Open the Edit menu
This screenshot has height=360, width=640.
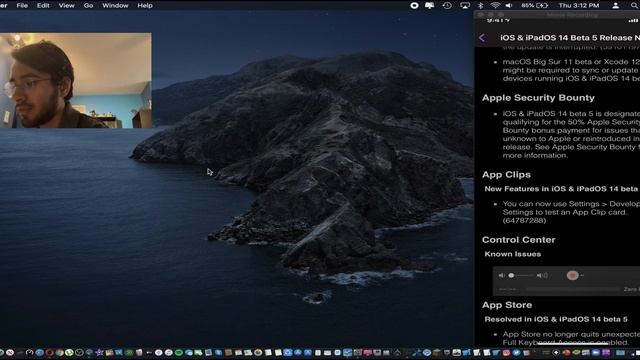coord(43,5)
